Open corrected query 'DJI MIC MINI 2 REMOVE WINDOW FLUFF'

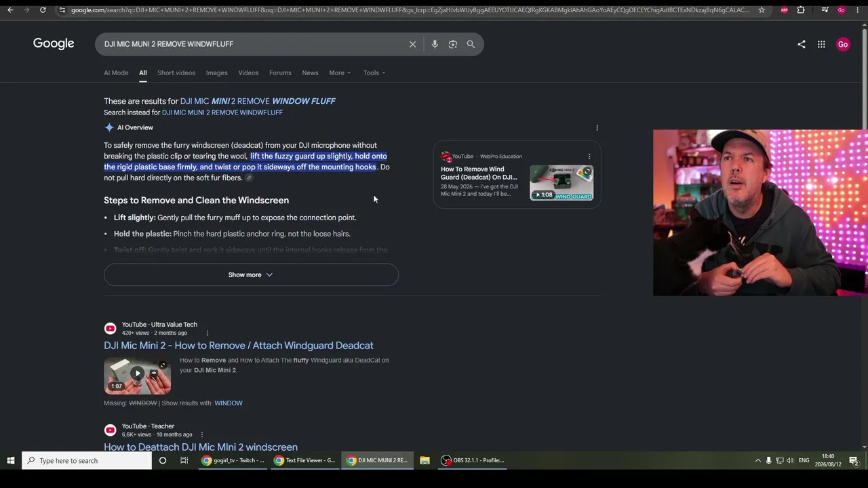[258, 101]
